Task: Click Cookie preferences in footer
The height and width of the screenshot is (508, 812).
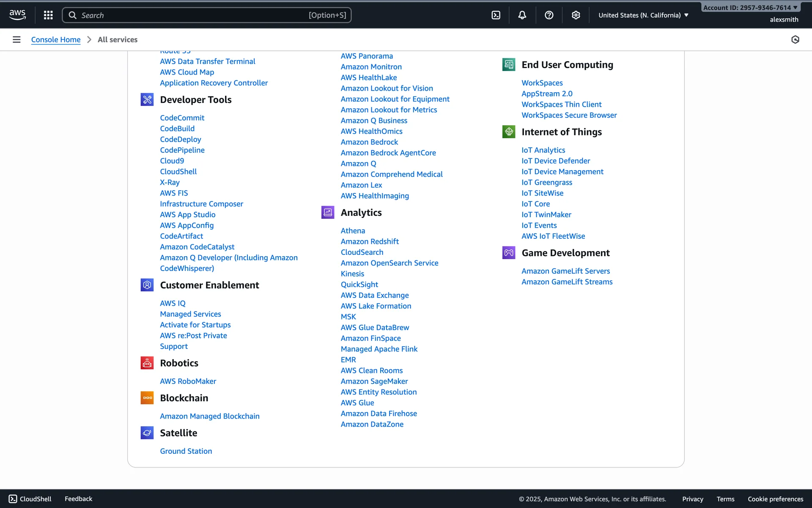Action: pos(775,499)
